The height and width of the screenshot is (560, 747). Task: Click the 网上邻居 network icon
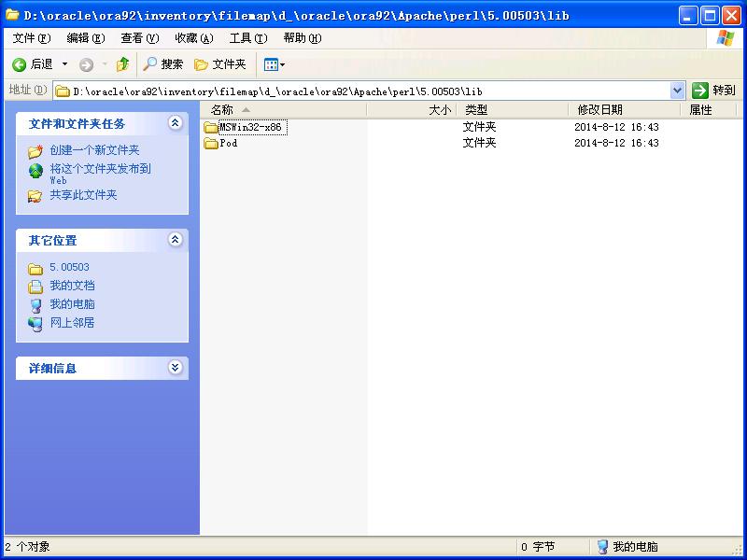tap(35, 324)
